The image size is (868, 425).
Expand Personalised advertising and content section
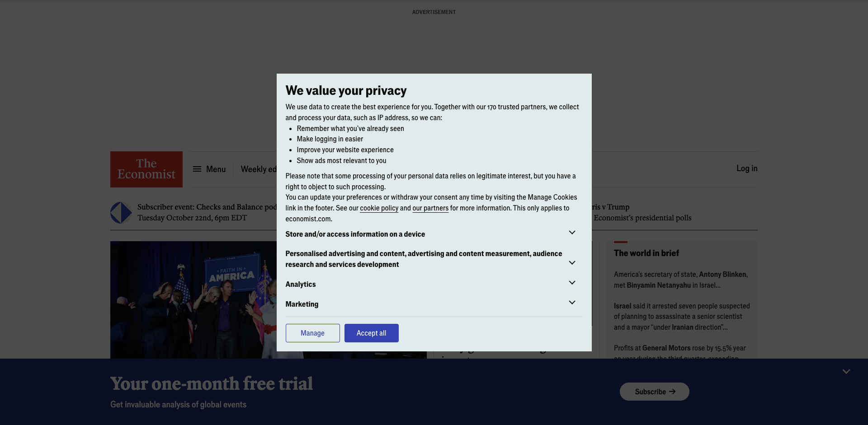(572, 263)
